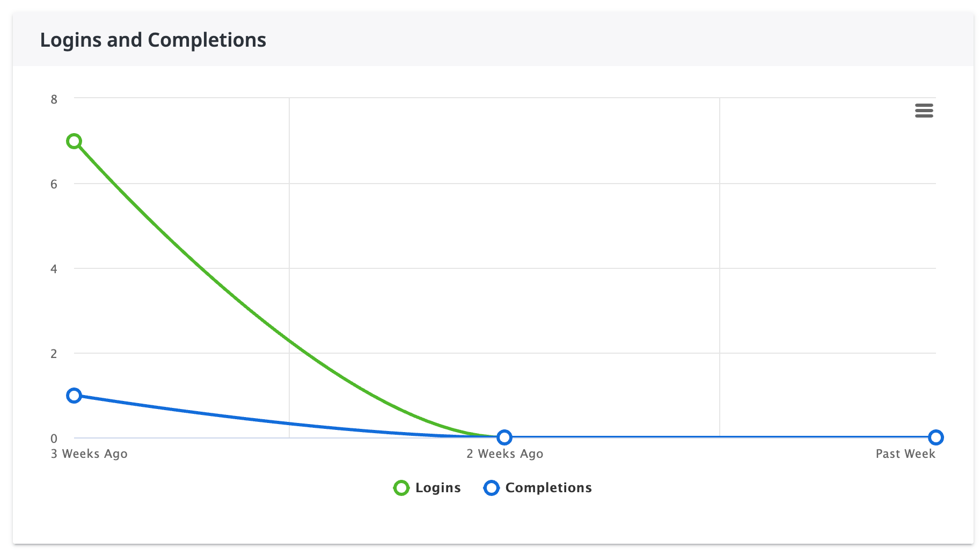Open the chart hamburger context menu
The image size is (980, 555).
pos(924,111)
